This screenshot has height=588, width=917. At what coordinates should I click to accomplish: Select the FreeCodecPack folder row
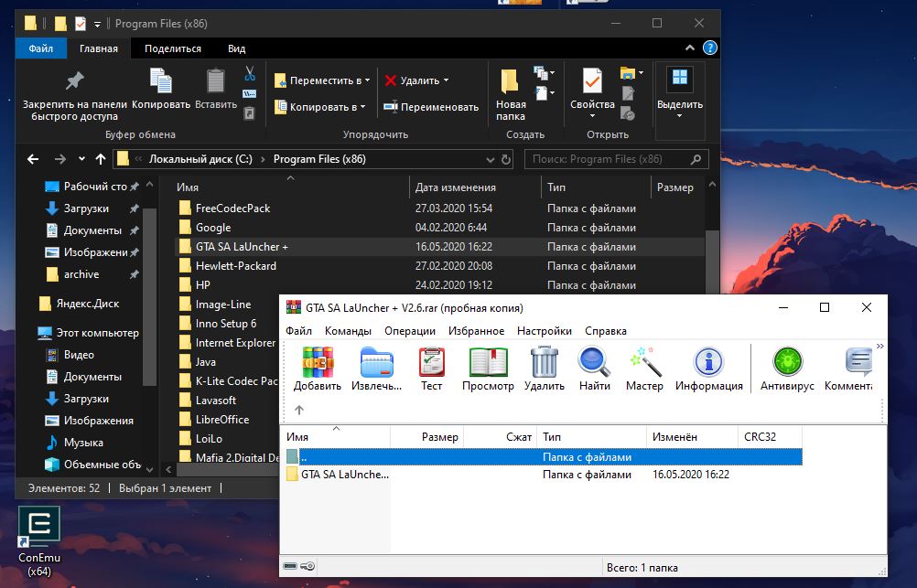(x=440, y=208)
